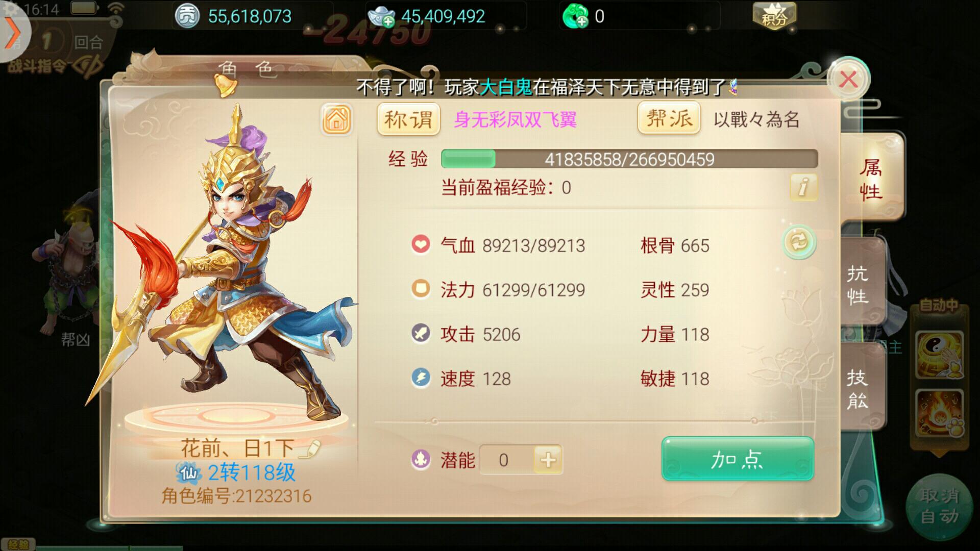The image size is (980, 551).
Task: Click the golden bell notification icon
Action: click(x=225, y=85)
